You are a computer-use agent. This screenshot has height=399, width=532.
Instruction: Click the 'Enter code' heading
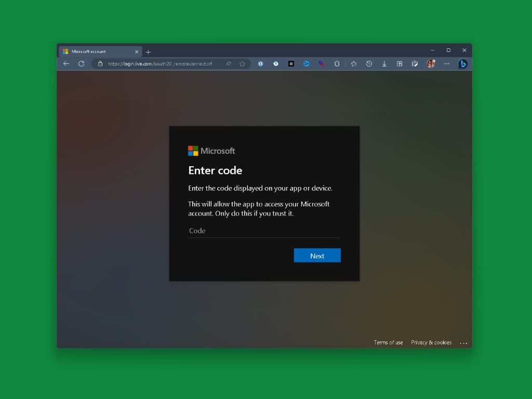[215, 170]
